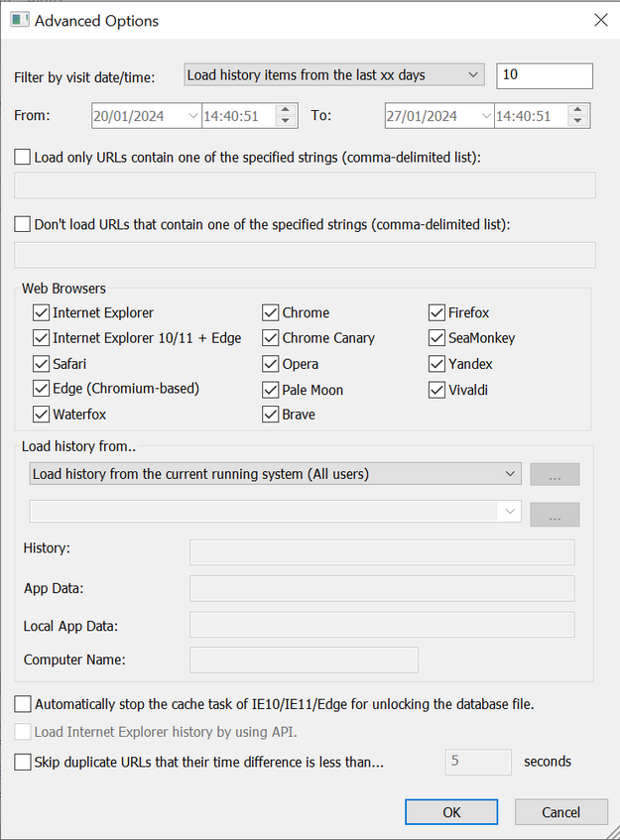Uncheck the Internet Explorer checkbox
The height and width of the screenshot is (840, 620).
[42, 312]
